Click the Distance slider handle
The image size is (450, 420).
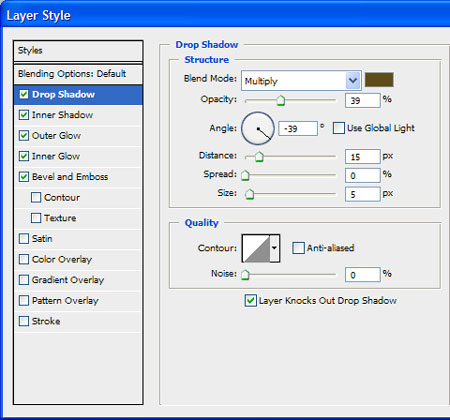(259, 156)
